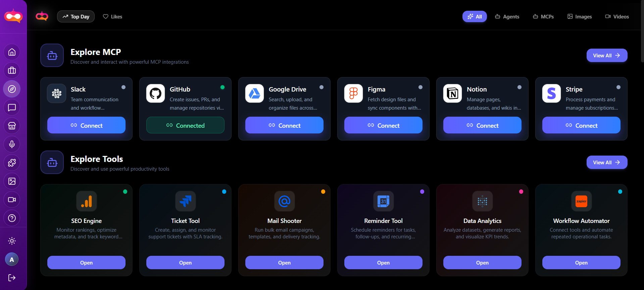
Task: Open the microphone icon in the sidebar
Action: [x=12, y=144]
